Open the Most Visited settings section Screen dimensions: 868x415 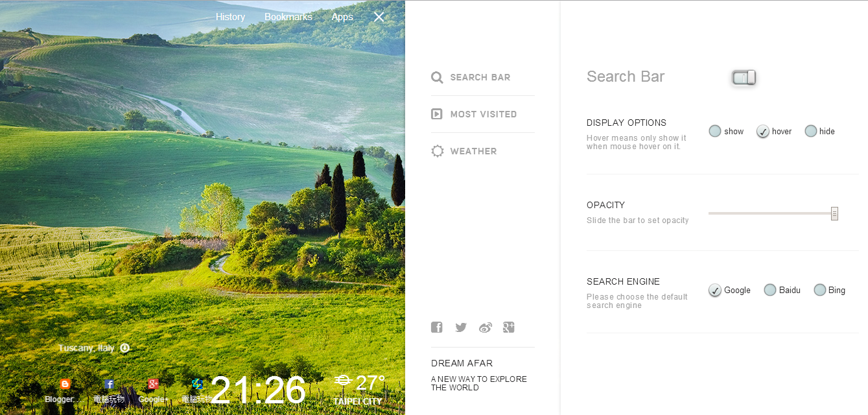coord(482,114)
